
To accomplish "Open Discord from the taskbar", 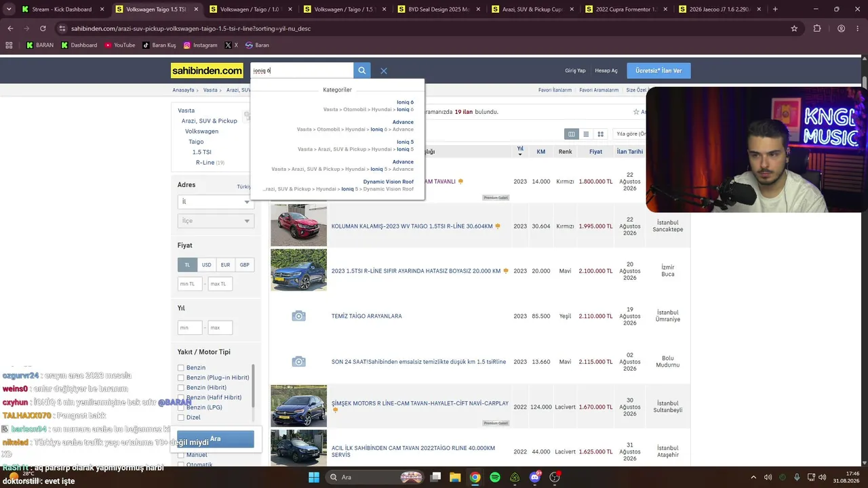I will (535, 477).
